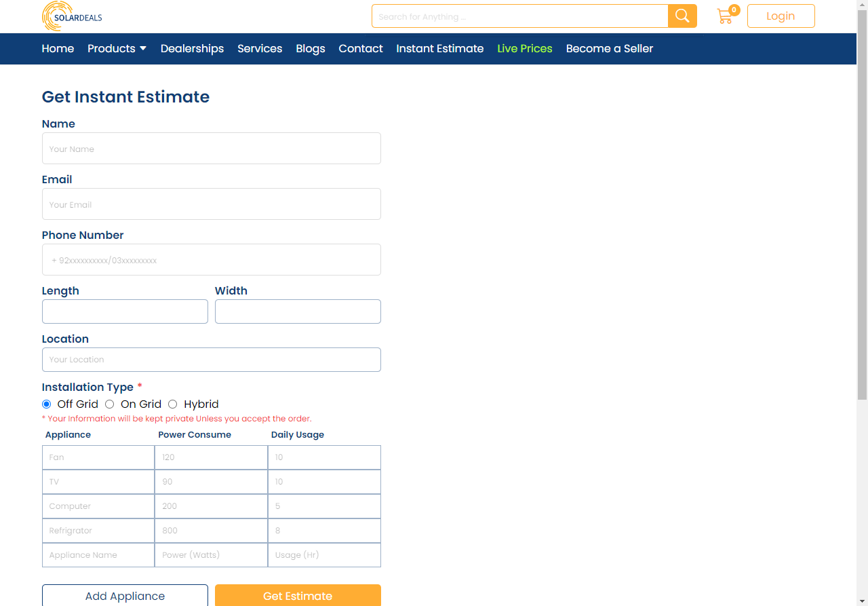Click the Refrigrator daily usage cell 8

324,531
